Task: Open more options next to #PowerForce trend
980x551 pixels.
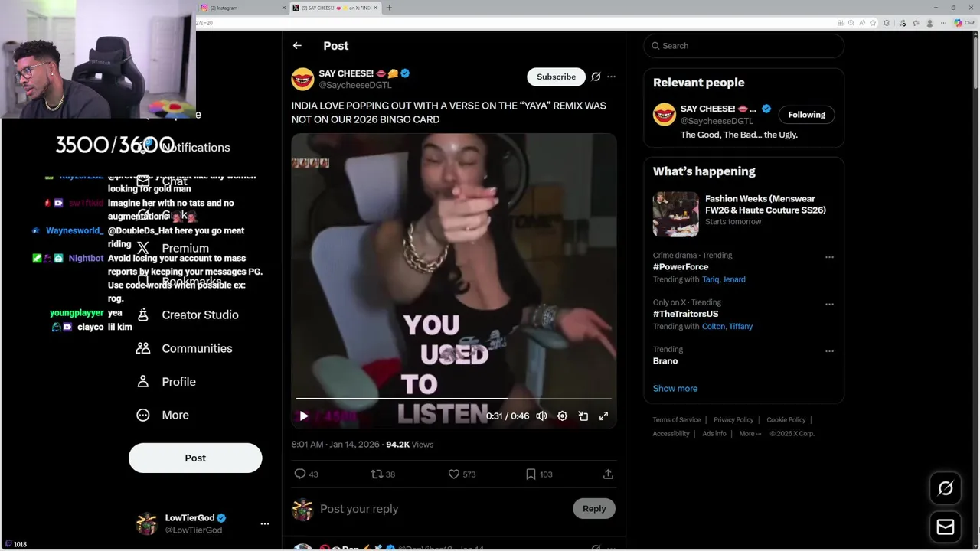Action: coord(829,257)
